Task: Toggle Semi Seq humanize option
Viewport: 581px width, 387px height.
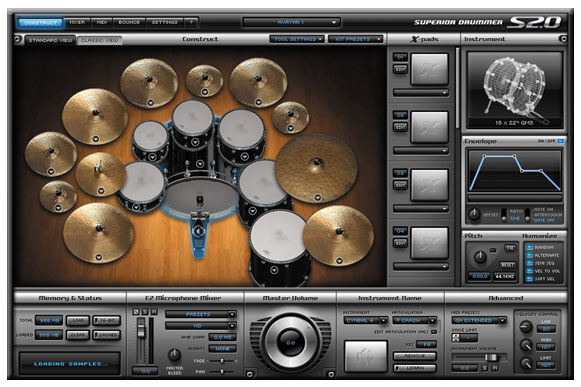Action: coord(529,263)
